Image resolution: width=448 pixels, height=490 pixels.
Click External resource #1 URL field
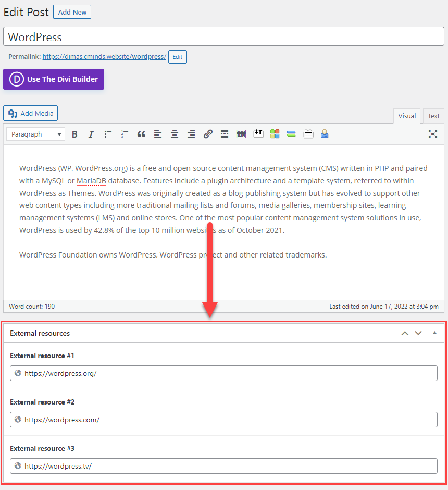223,373
